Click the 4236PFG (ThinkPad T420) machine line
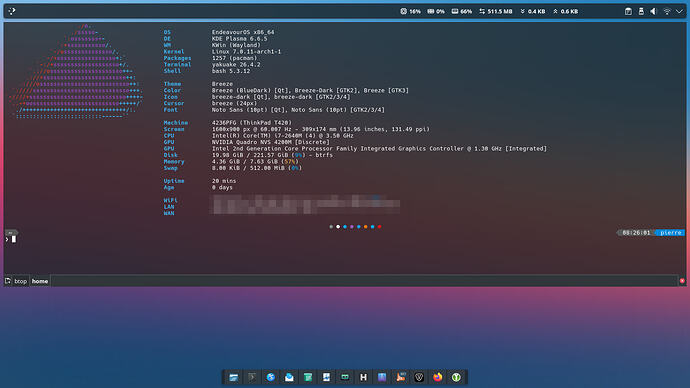Image resolution: width=690 pixels, height=388 pixels. [x=252, y=123]
